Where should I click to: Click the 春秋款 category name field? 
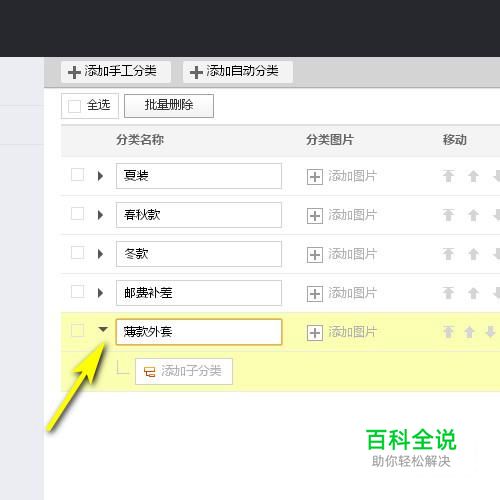pyautogui.click(x=199, y=215)
